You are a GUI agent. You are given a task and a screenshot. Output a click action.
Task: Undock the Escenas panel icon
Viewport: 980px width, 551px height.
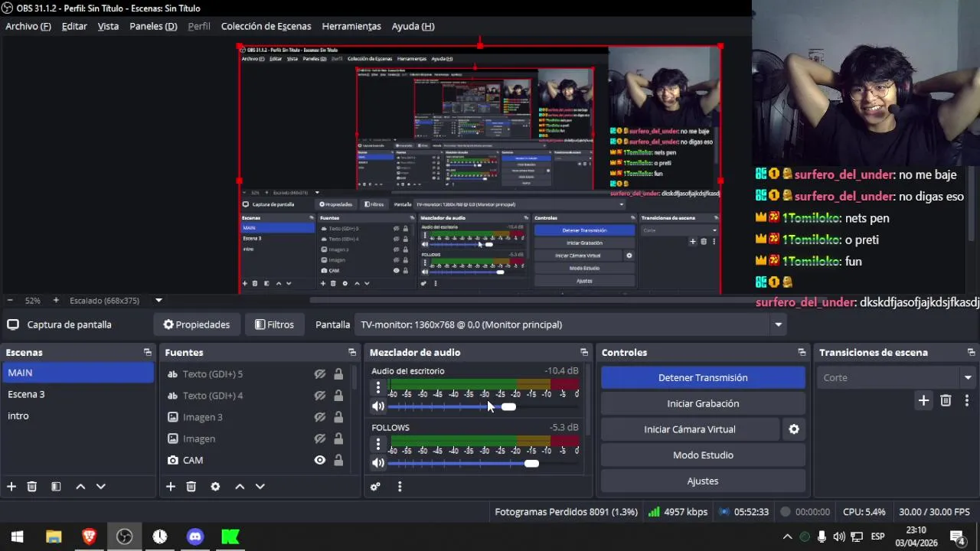point(147,353)
